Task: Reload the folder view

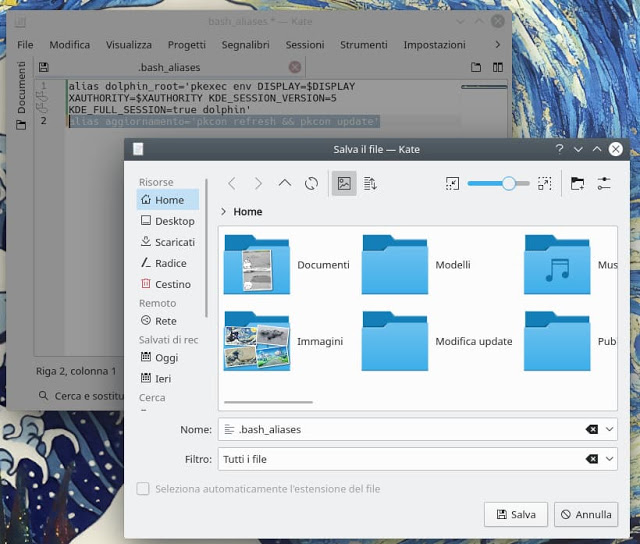Action: (x=311, y=184)
